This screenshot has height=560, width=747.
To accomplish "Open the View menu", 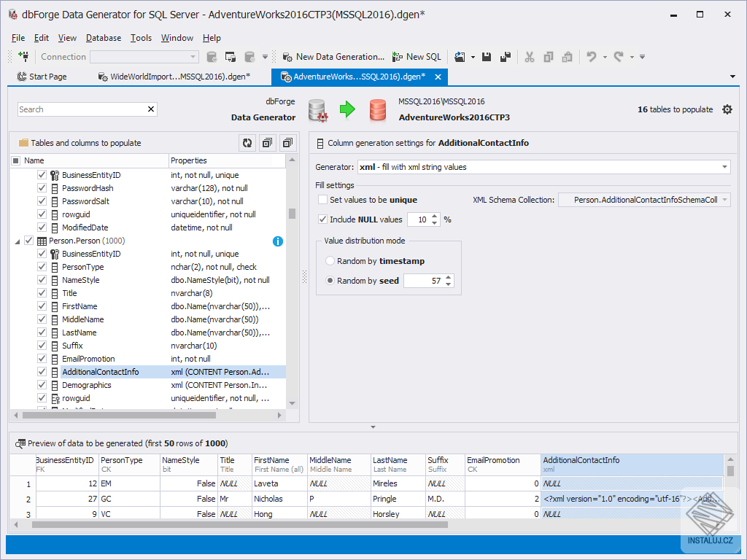I will click(x=67, y=38).
